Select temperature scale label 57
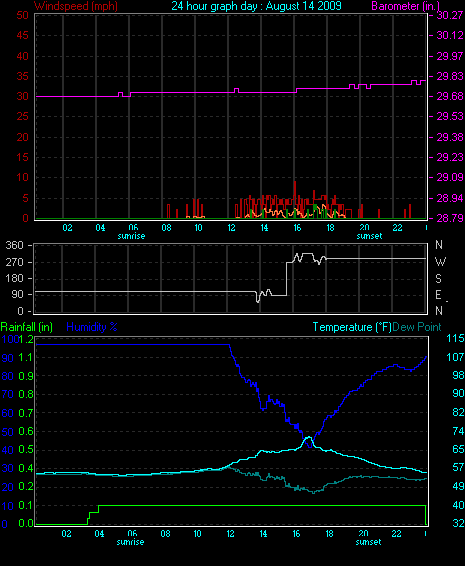Screen dimensions: 465x566 tap(458, 468)
